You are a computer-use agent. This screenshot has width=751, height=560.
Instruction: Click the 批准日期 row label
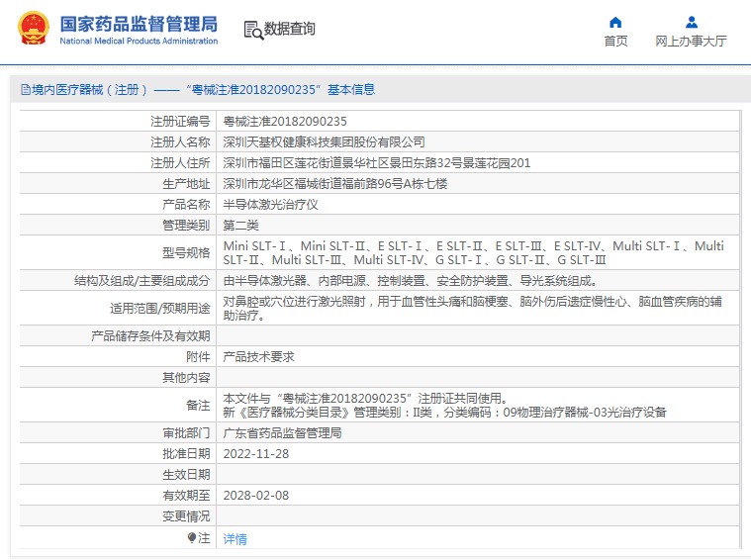[186, 454]
